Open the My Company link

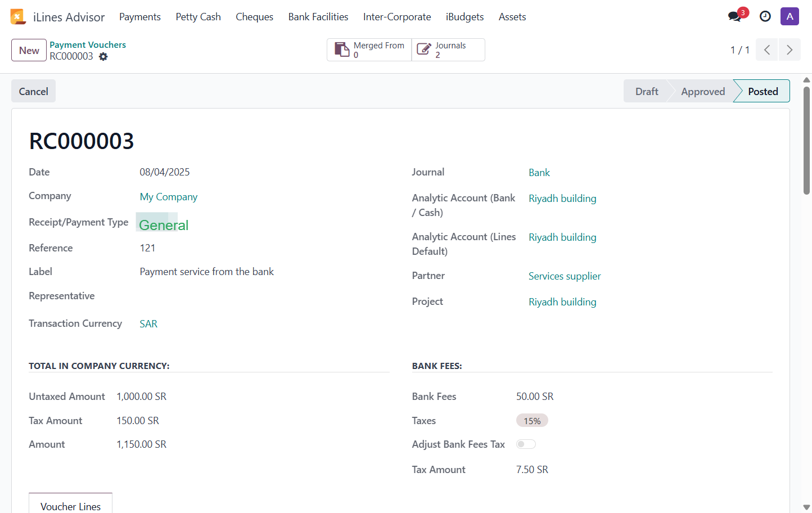coord(169,197)
